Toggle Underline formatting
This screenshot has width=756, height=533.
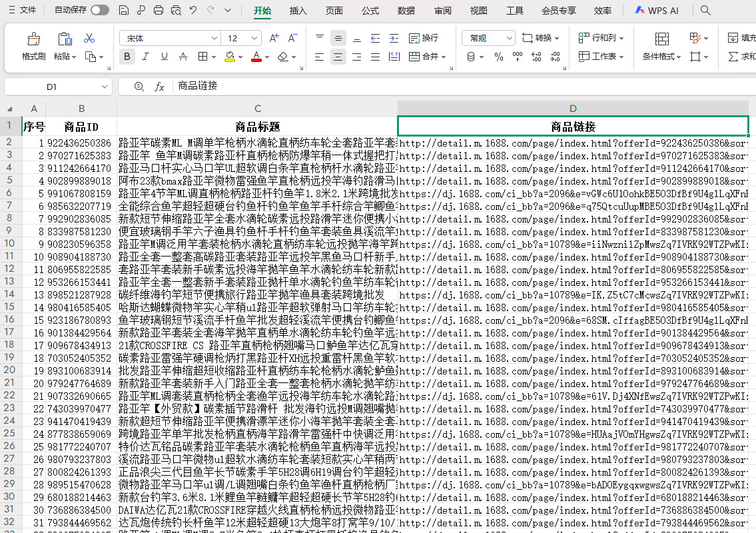tap(165, 57)
